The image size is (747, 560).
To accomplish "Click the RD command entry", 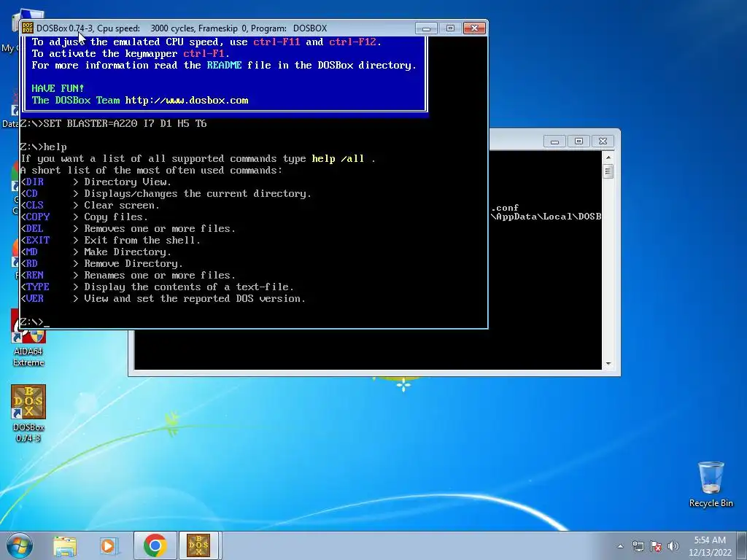I will click(x=101, y=263).
